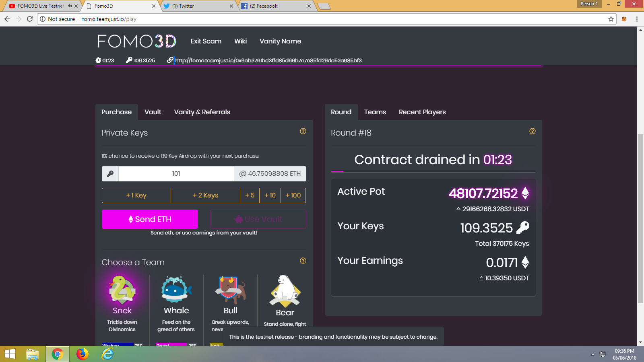Open the help icon beside Choose a Team

point(303,261)
